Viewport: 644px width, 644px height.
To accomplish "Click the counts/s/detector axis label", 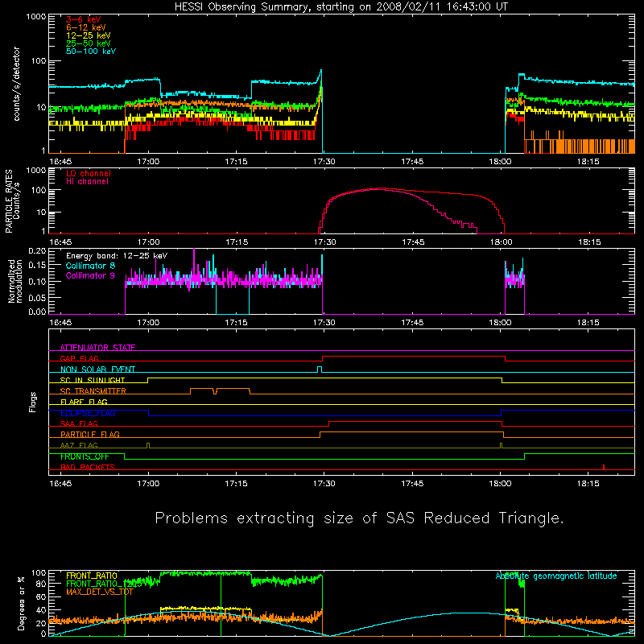I will (x=16, y=84).
